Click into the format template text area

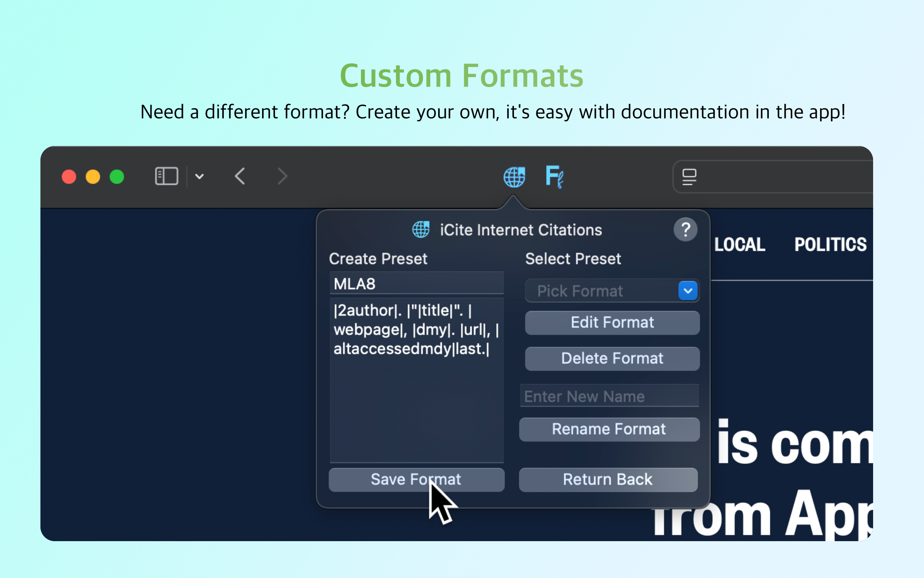[x=416, y=380]
